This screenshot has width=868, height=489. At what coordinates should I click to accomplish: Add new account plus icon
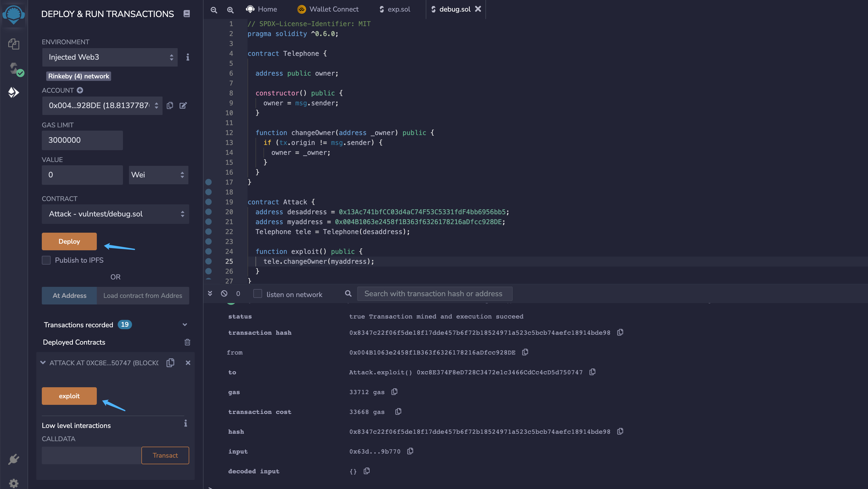coord(80,90)
